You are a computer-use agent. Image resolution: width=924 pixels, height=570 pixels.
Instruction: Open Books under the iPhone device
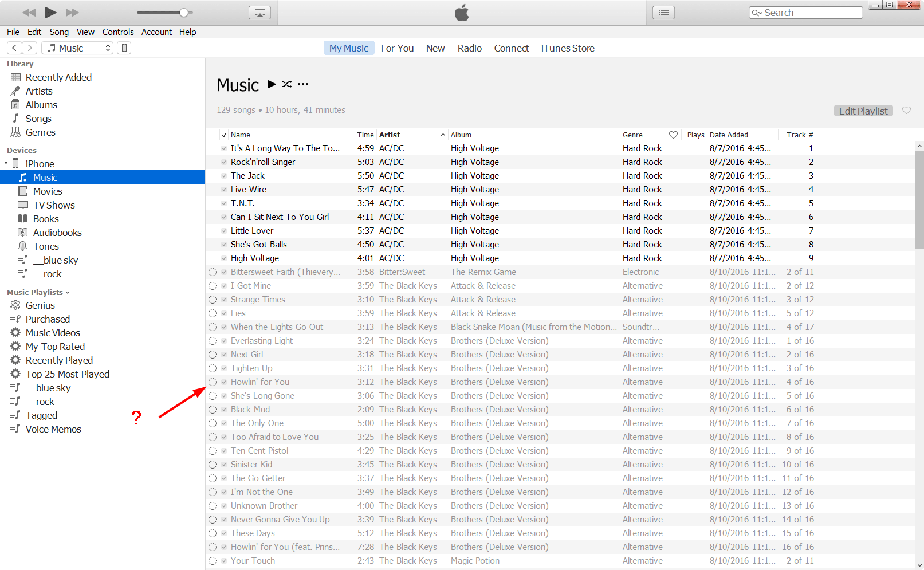(x=46, y=219)
